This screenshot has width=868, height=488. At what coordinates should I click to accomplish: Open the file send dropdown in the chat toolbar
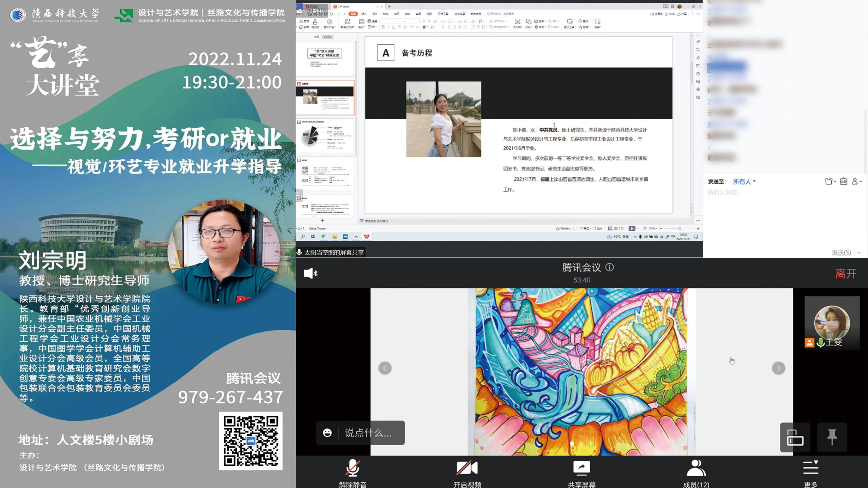tap(831, 182)
